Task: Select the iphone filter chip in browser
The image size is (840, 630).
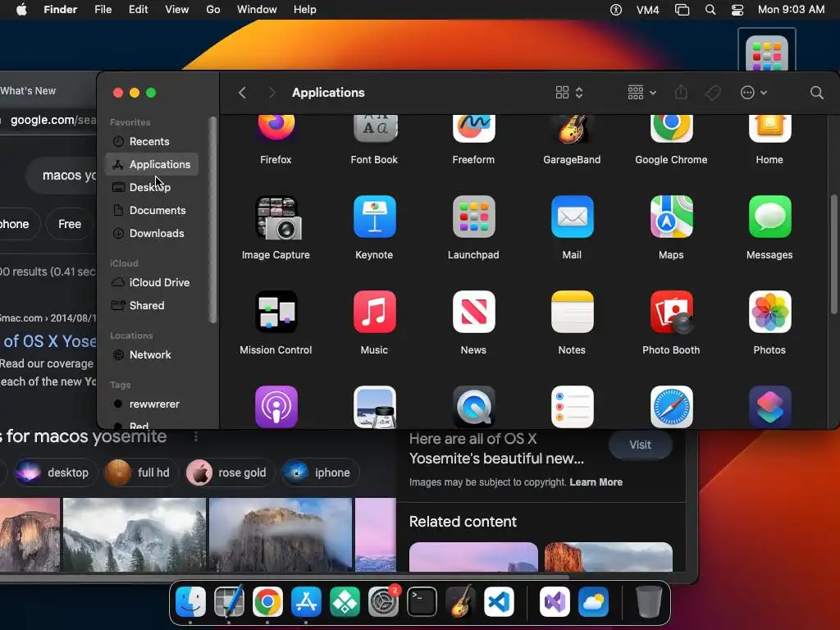Action: click(x=319, y=472)
